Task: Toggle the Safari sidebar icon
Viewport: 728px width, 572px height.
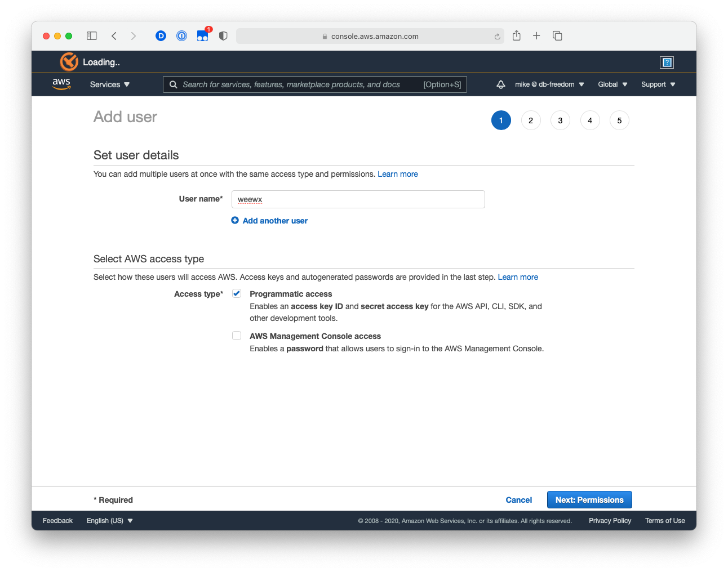Action: (92, 36)
